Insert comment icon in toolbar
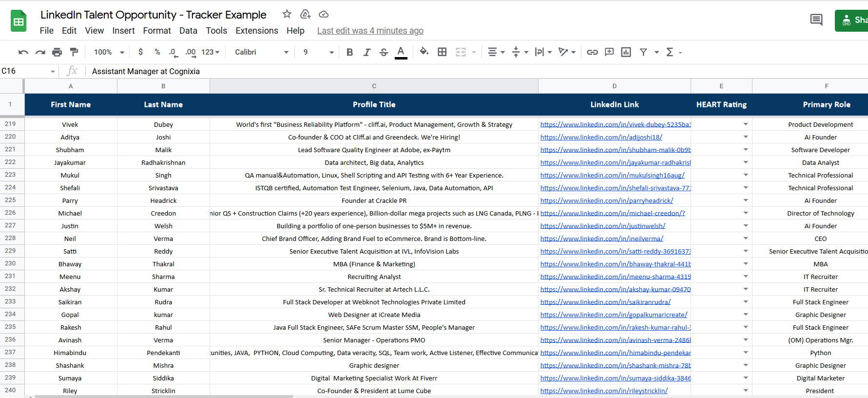The image size is (868, 398). click(609, 52)
